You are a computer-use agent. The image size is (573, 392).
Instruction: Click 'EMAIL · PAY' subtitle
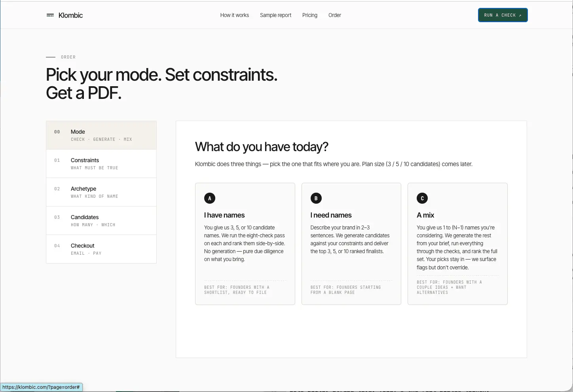86,253
